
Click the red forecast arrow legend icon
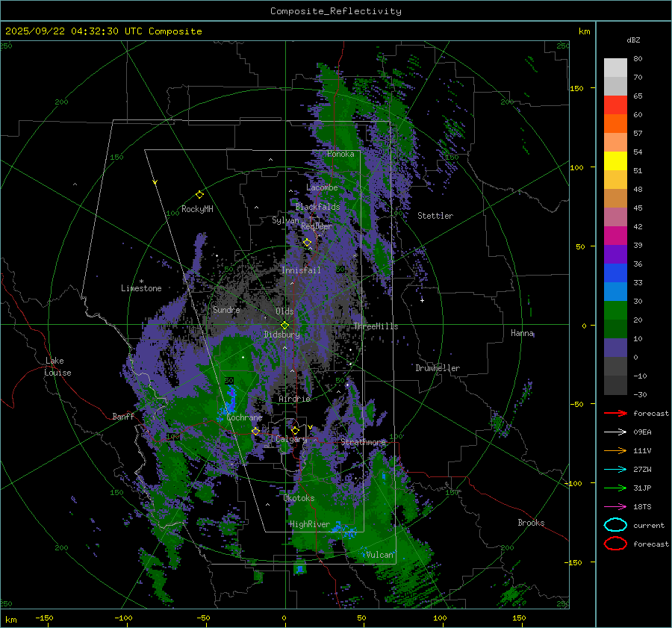pos(615,413)
